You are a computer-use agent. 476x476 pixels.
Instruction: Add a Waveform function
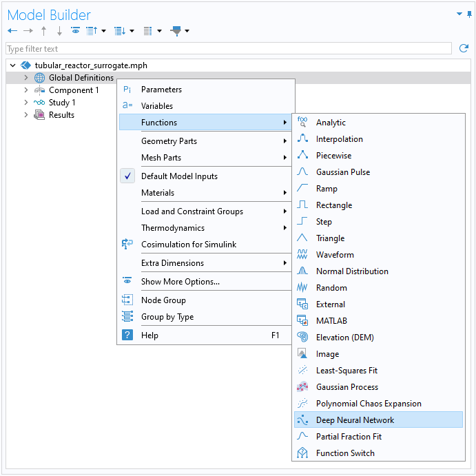click(378, 255)
